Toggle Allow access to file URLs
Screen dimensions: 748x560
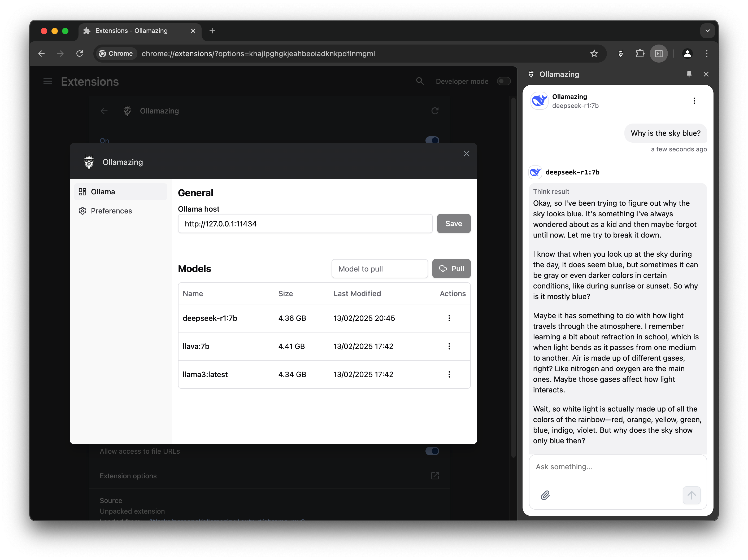(432, 451)
